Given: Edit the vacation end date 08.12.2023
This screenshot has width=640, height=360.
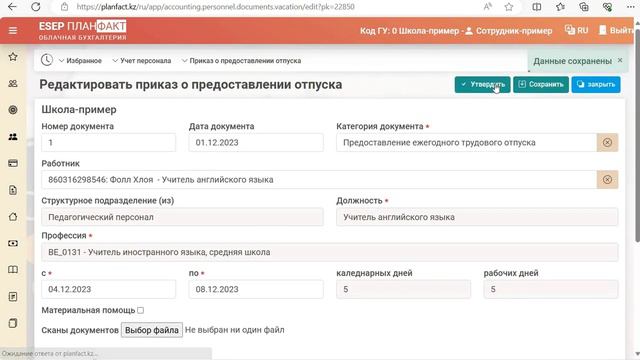Looking at the screenshot, I should 256,289.
